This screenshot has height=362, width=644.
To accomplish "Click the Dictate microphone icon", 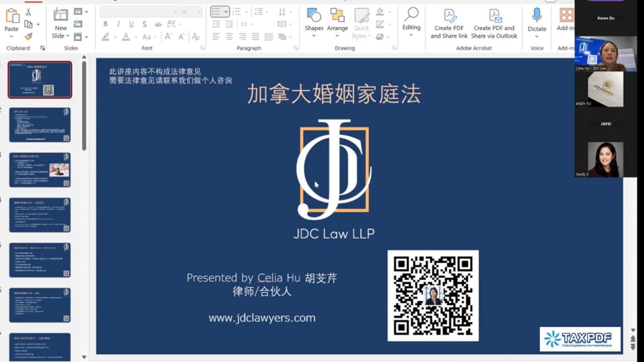I will pyautogui.click(x=537, y=15).
